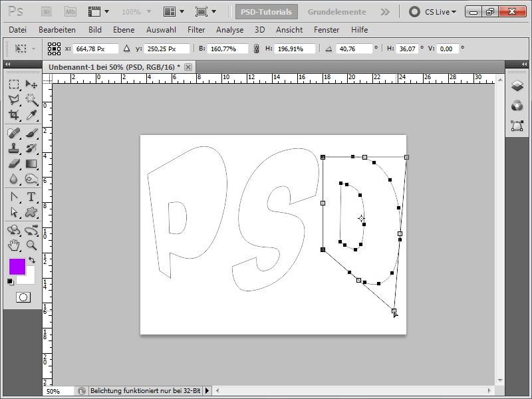Select the 3D Camera Orbit tool
Image resolution: width=532 pixels, height=399 pixels.
click(x=31, y=230)
